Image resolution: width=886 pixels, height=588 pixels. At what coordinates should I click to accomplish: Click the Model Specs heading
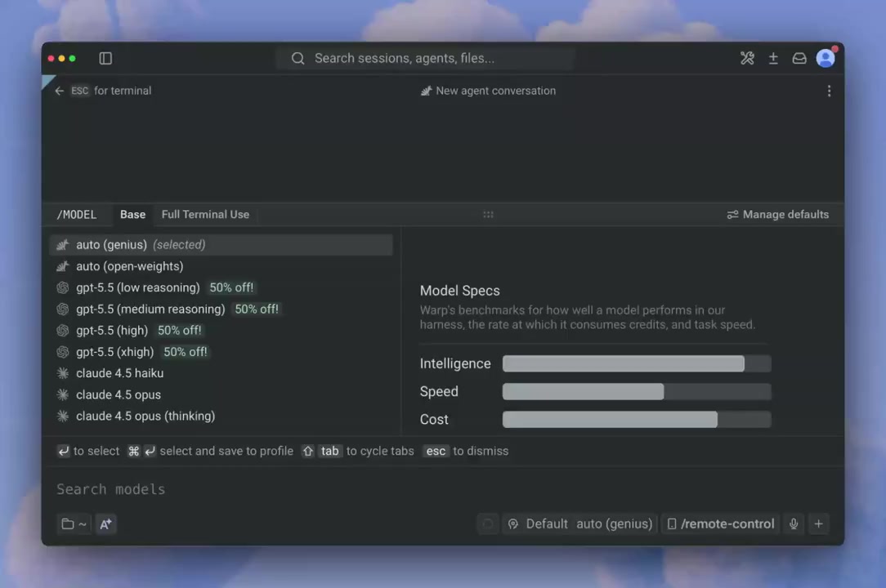click(459, 291)
